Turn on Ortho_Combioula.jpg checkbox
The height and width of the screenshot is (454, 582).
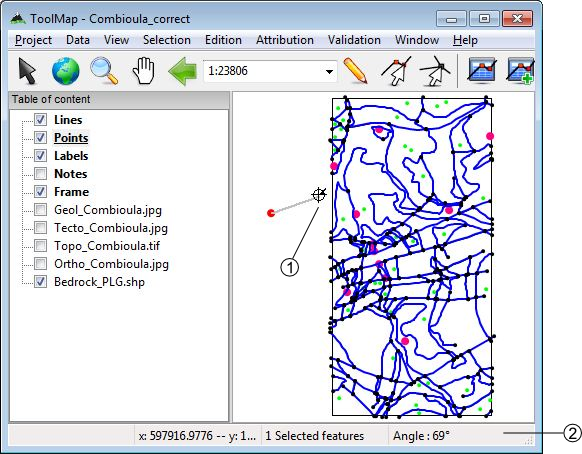(x=40, y=264)
